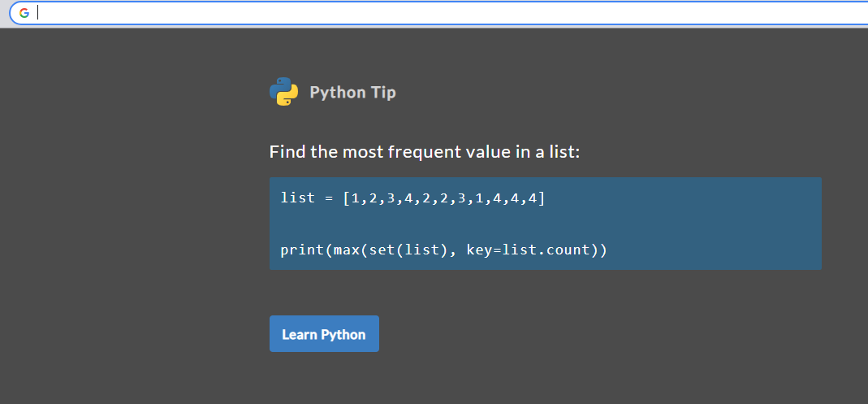Click the Python logo icon
Viewport: 868px width, 404px height.
tap(283, 92)
